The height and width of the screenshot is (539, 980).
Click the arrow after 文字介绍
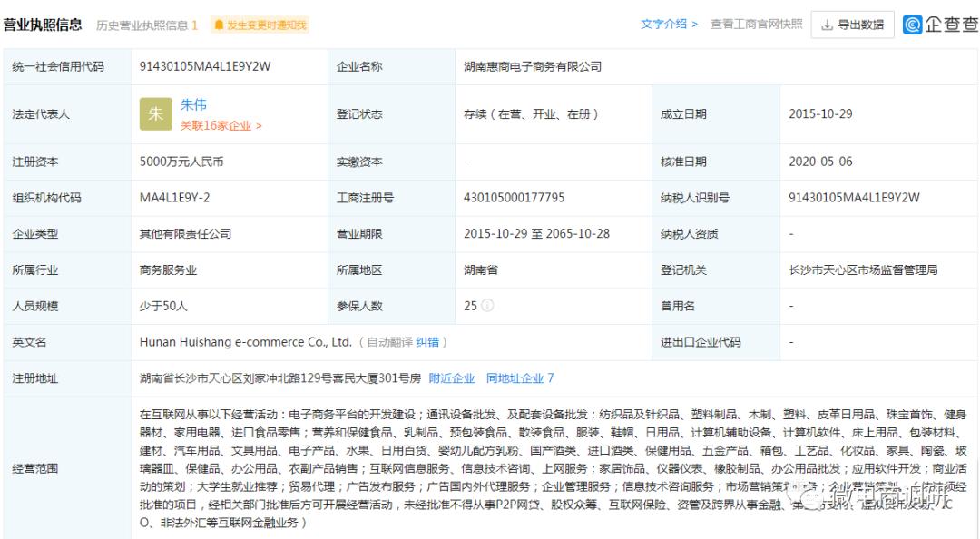[695, 24]
